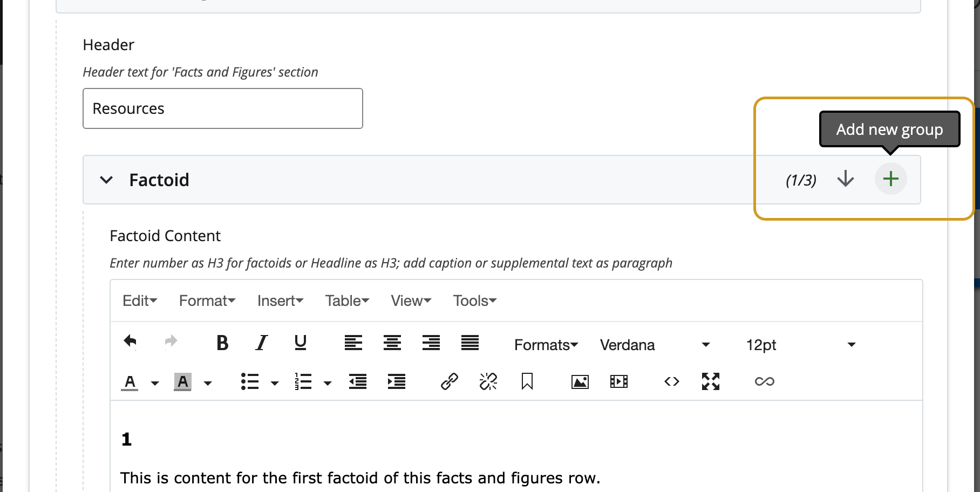
Task: Open the 12pt font size dropdown
Action: coord(801,345)
